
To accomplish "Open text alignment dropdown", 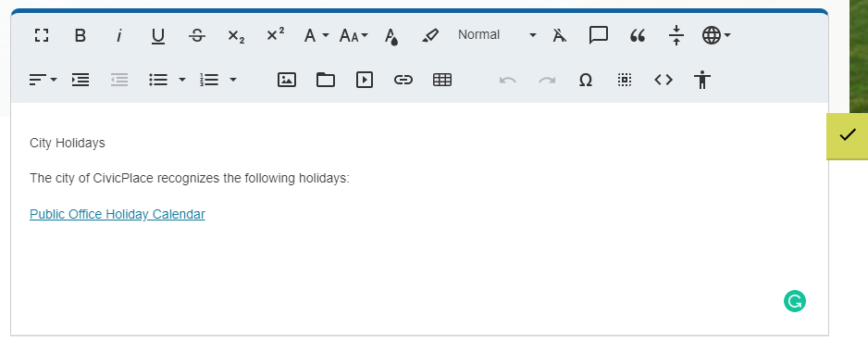I will [43, 80].
